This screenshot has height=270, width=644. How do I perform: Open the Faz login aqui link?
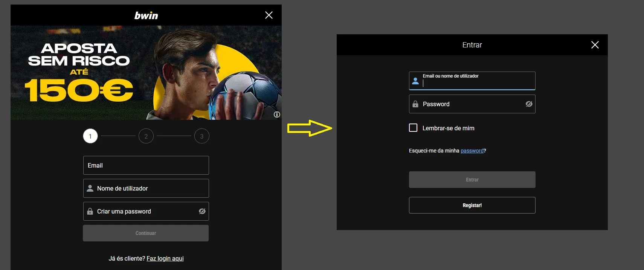pyautogui.click(x=165, y=258)
